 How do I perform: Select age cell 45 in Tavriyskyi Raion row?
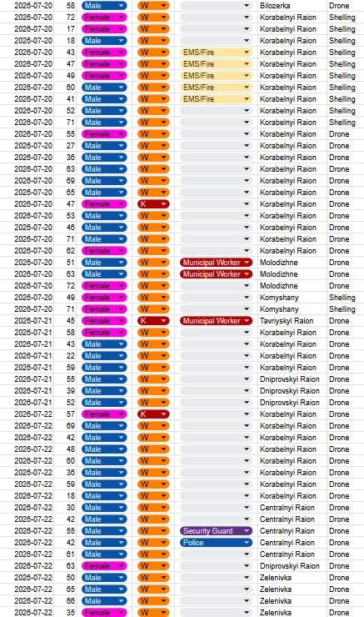pos(65,321)
